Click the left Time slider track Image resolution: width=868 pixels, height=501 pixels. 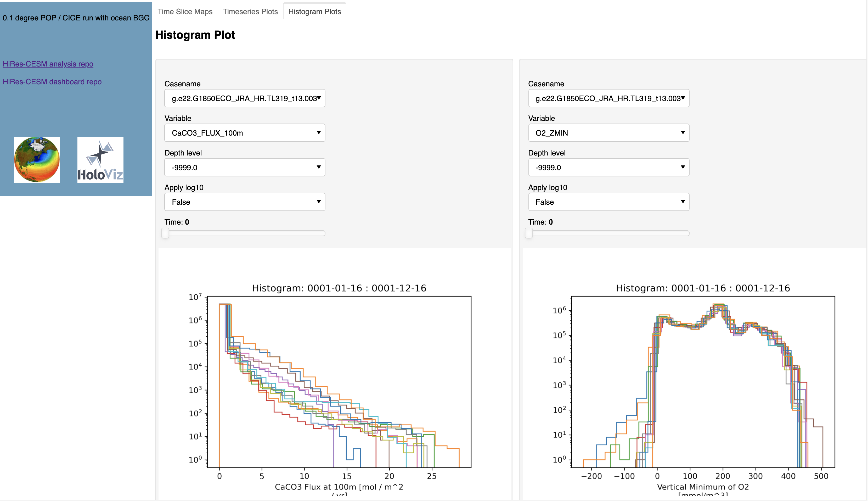245,233
